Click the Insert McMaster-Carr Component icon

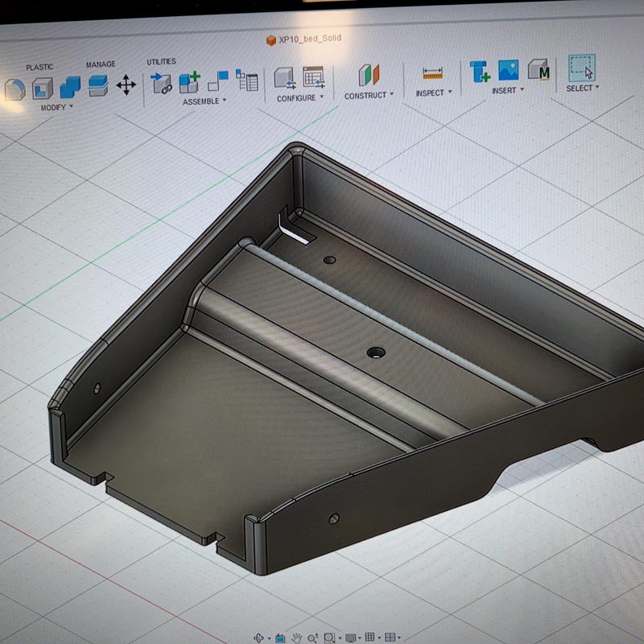[538, 69]
